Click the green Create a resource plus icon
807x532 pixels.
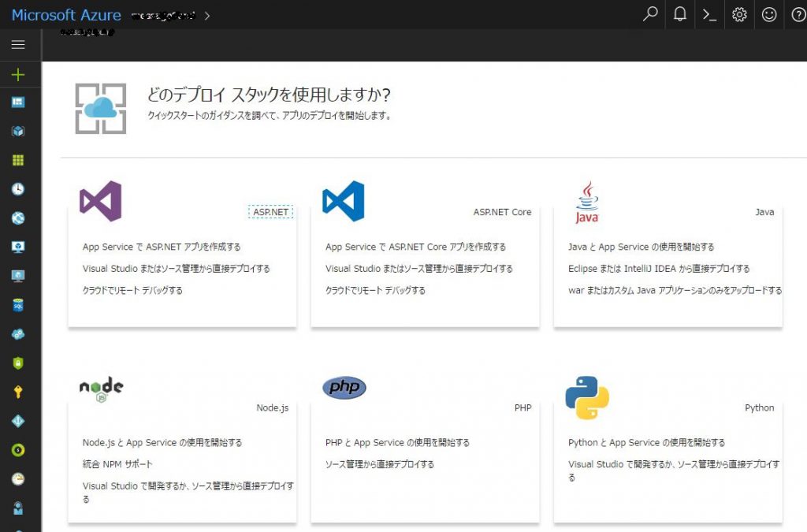coord(18,75)
